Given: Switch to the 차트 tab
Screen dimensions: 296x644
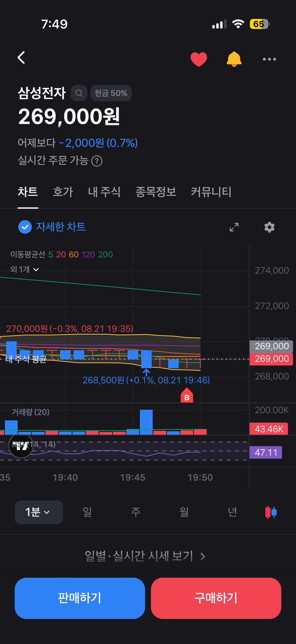Looking at the screenshot, I should 28,192.
